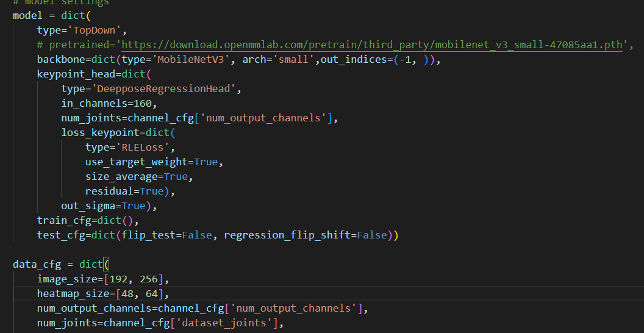Place cursor on the word model

coord(27,16)
